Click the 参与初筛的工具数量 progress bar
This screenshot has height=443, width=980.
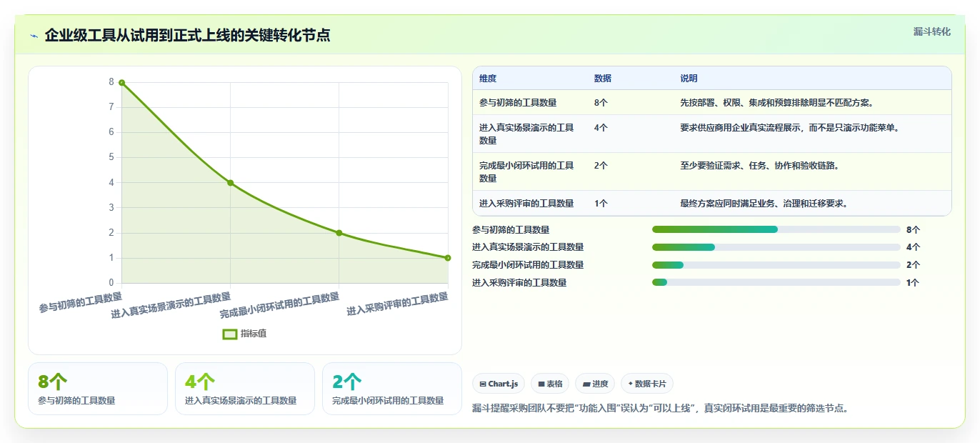click(x=776, y=229)
